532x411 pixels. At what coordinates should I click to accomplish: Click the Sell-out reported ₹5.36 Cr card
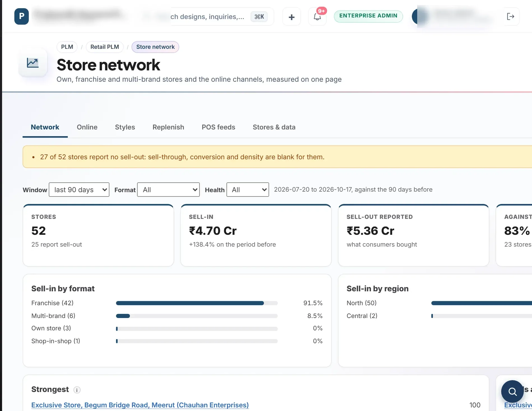pyautogui.click(x=414, y=235)
